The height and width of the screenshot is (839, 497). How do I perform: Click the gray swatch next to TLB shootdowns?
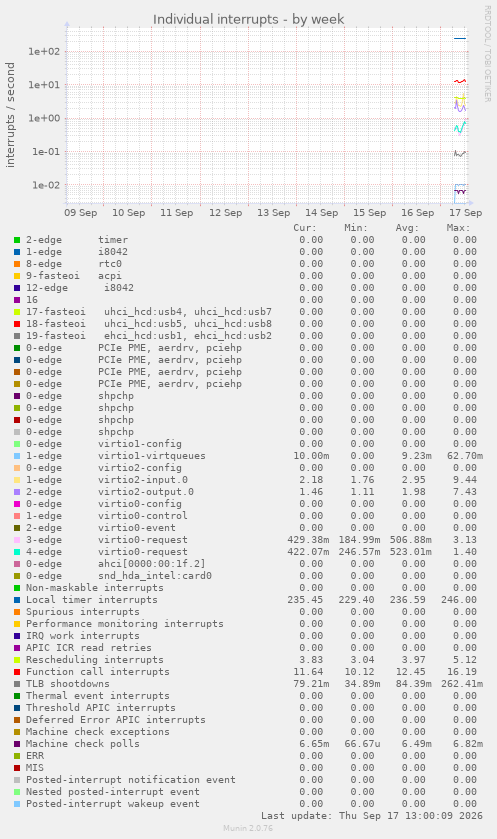coord(17,684)
